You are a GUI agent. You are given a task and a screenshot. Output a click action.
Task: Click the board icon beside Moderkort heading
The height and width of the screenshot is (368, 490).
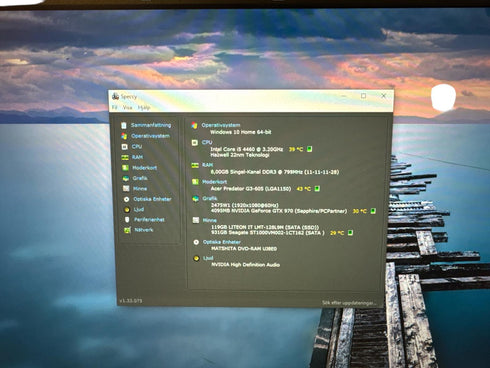point(195,182)
